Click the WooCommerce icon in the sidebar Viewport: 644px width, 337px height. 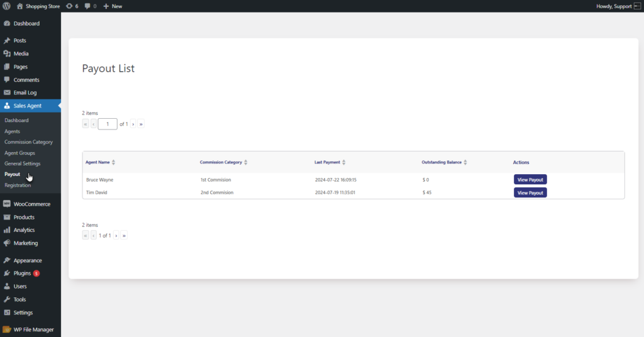click(x=7, y=204)
